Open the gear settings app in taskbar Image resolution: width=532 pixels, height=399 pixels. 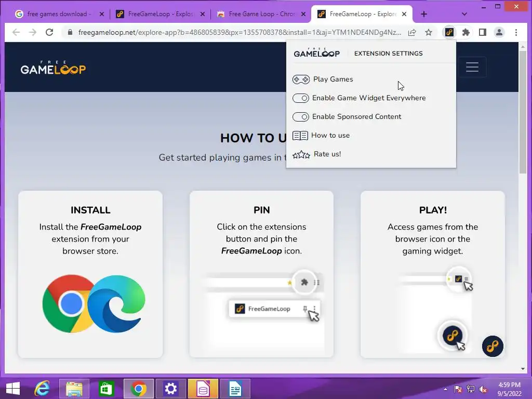click(x=170, y=389)
